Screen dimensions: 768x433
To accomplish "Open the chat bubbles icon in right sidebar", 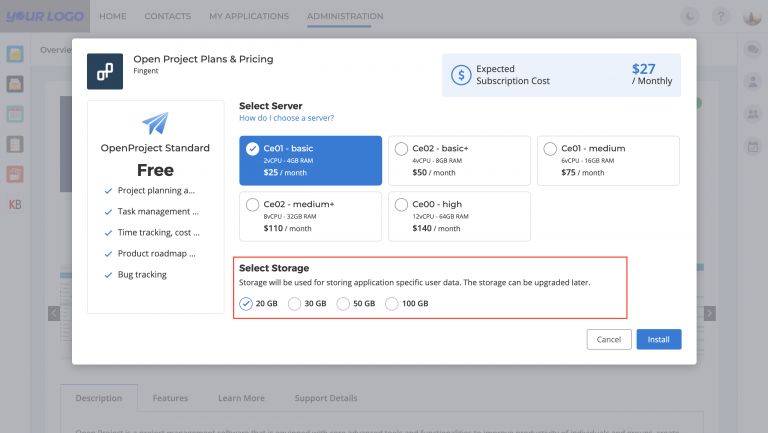I will pyautogui.click(x=753, y=49).
